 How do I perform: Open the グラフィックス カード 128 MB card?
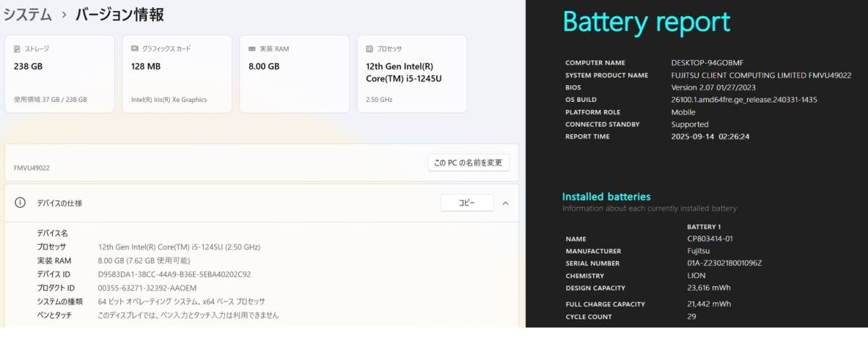pos(177,74)
